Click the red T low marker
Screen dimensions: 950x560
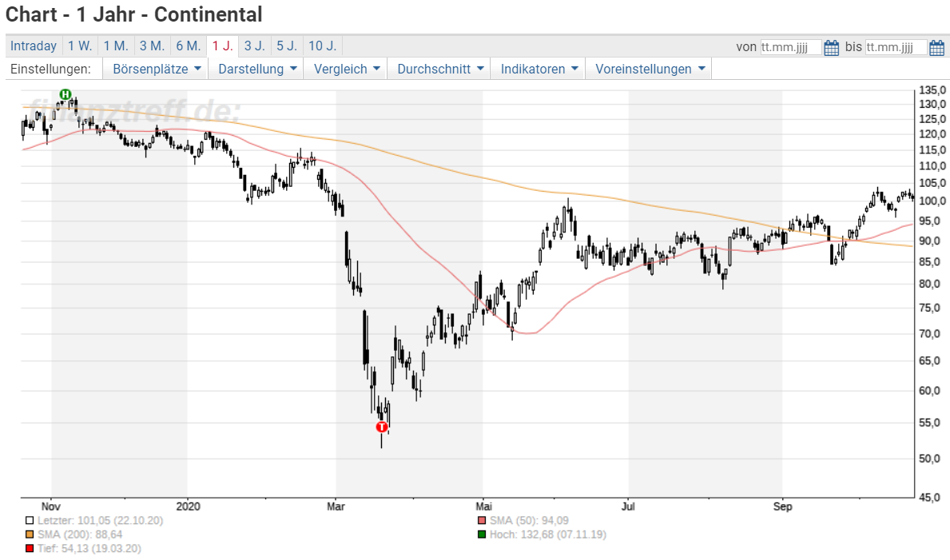382,427
